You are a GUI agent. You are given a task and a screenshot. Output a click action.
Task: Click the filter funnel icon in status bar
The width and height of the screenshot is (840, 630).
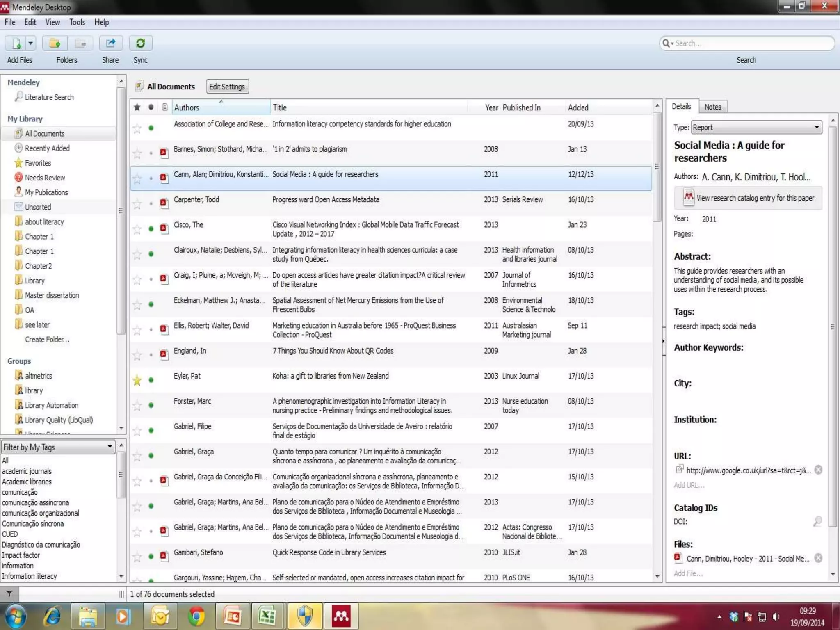9,593
